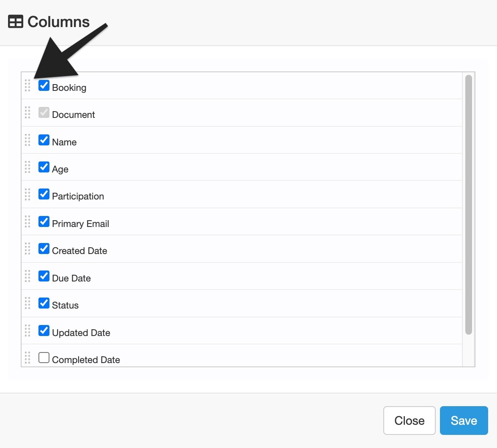Click the Primary Email label text

coord(80,224)
